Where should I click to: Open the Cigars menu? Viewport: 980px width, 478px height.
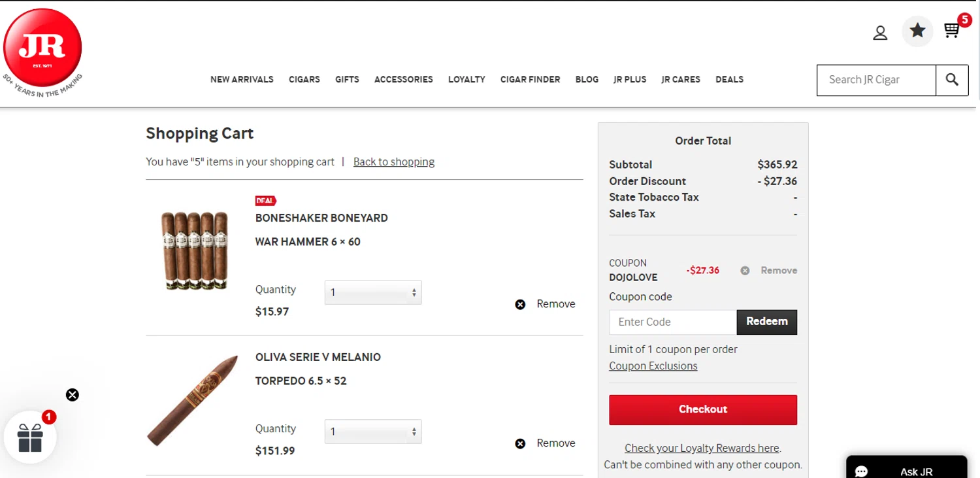(304, 80)
